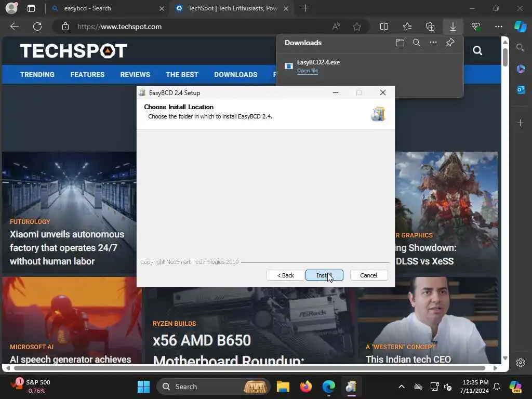Image resolution: width=532 pixels, height=399 pixels.
Task: Close the easybcd - Search tab
Action: 162,8
